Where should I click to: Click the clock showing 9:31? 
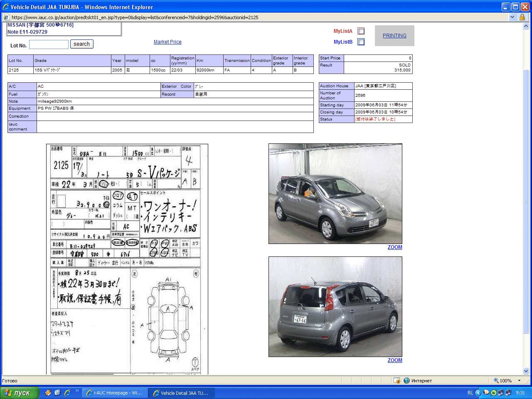tap(520, 393)
